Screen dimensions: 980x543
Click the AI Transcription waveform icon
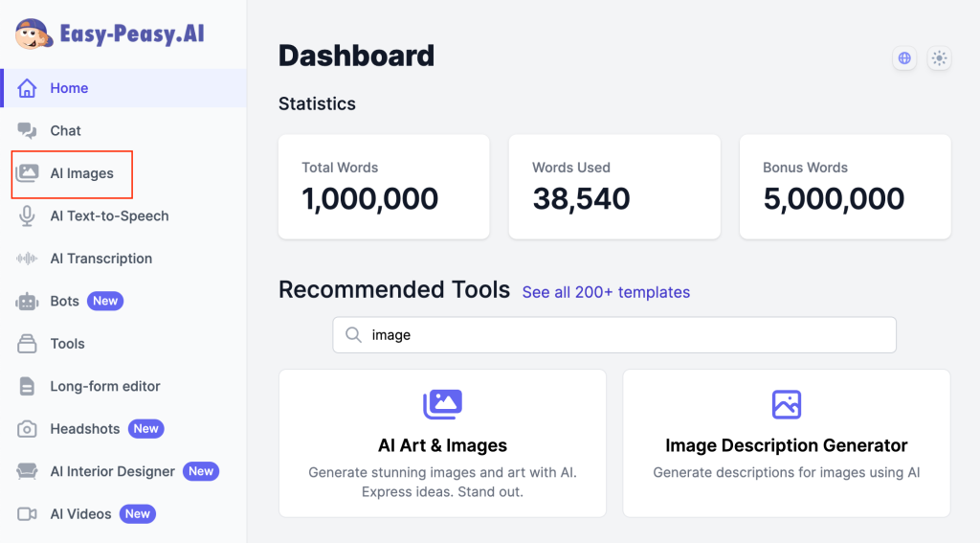(27, 259)
